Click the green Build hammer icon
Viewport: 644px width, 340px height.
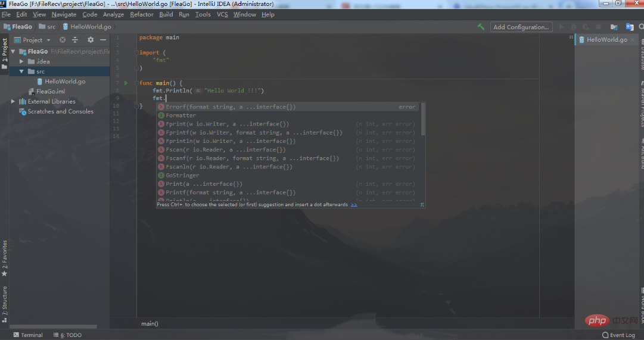tap(481, 27)
